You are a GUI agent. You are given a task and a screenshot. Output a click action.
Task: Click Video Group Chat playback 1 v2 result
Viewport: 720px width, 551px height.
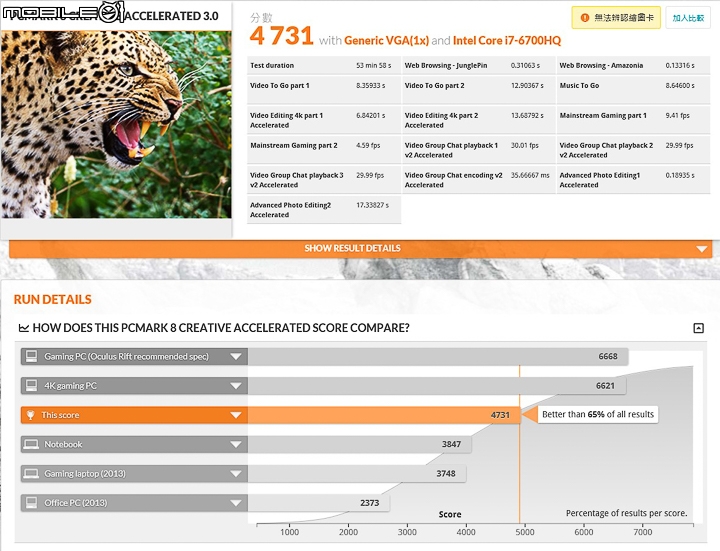[478, 150]
